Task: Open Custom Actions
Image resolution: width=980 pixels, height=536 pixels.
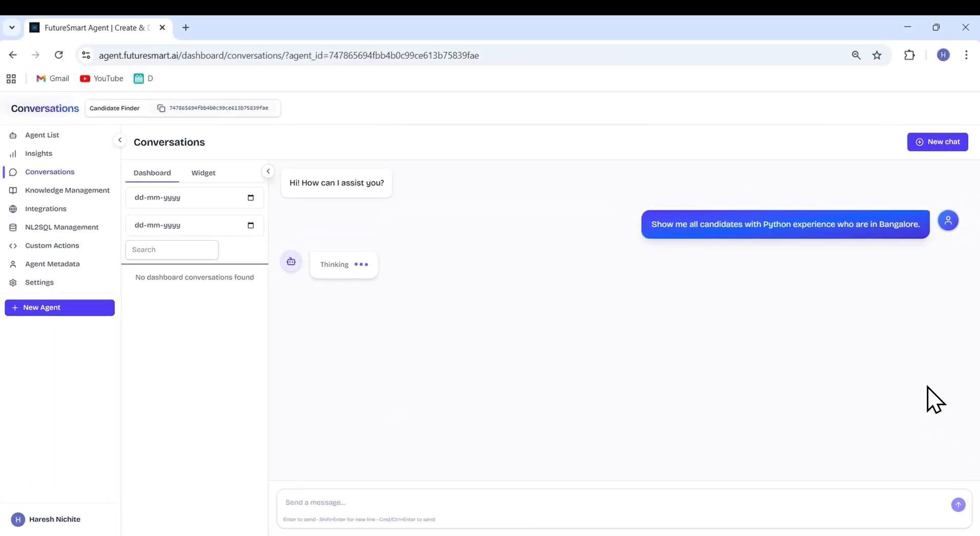Action: pos(52,245)
